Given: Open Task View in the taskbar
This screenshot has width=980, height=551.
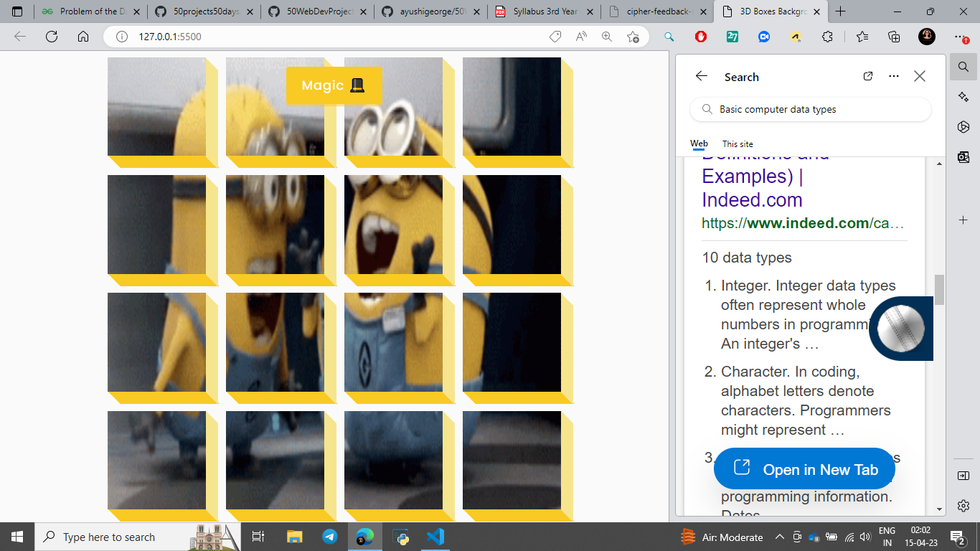Looking at the screenshot, I should click(259, 537).
